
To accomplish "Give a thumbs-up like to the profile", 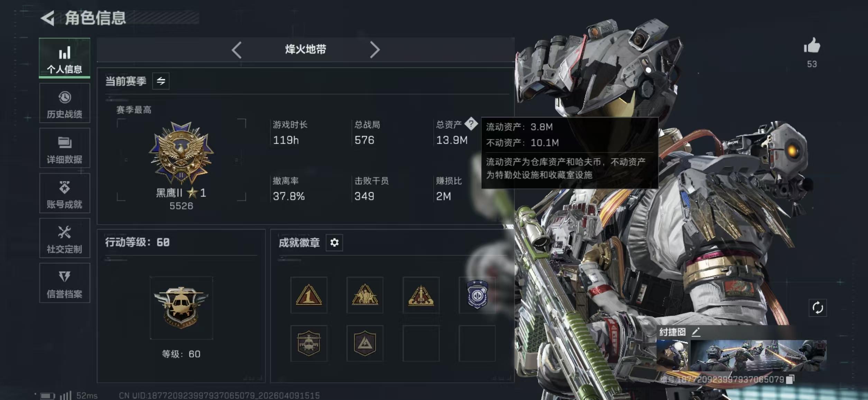I will (x=812, y=46).
